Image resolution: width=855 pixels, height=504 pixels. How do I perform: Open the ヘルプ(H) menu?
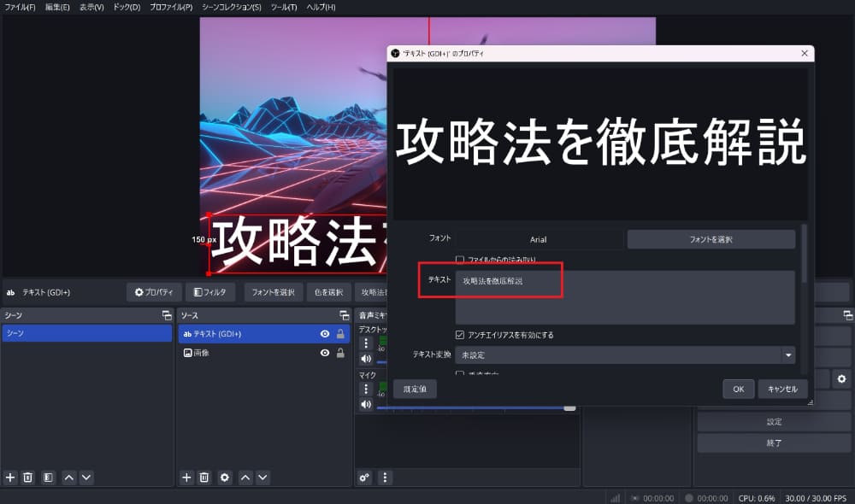coord(321,7)
